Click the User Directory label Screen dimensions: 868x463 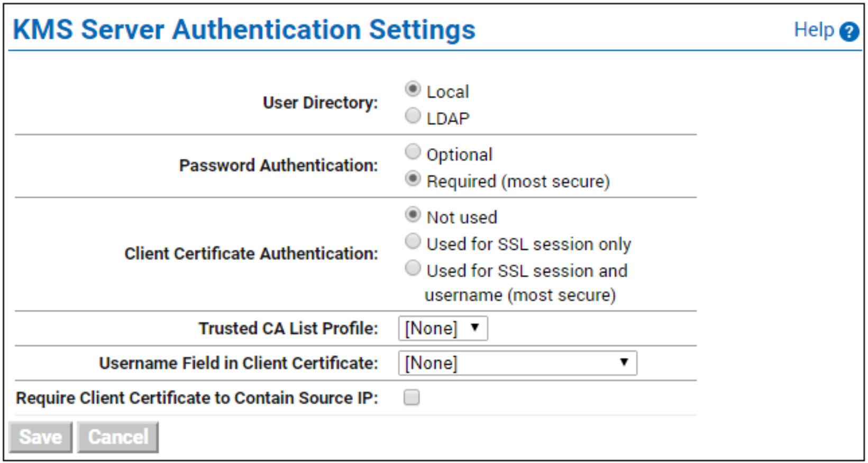pos(321,103)
